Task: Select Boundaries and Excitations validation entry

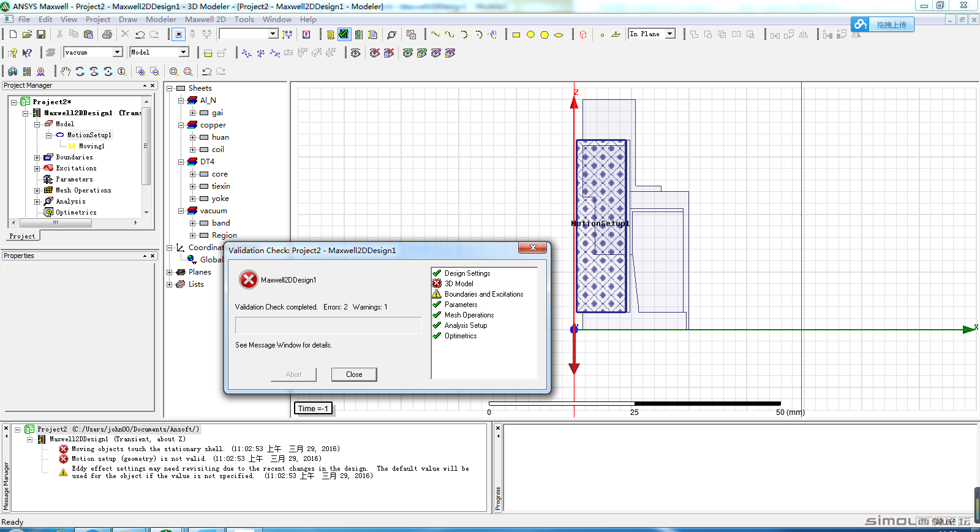Action: [484, 294]
